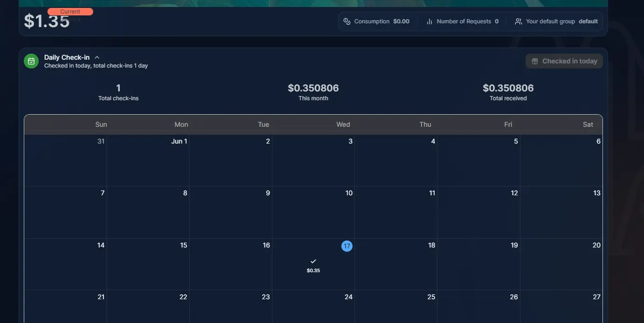644x323 pixels.
Task: Select June 19 on the calendar
Action: pos(478,264)
